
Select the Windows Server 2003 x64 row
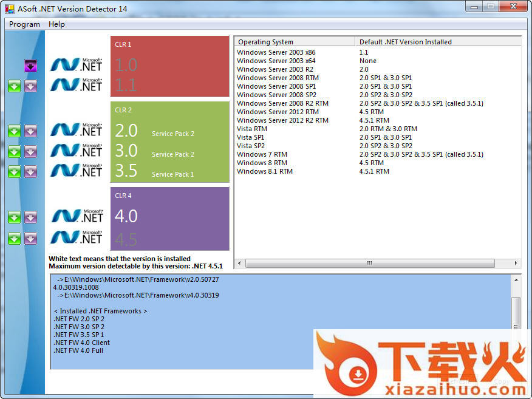tap(378, 61)
